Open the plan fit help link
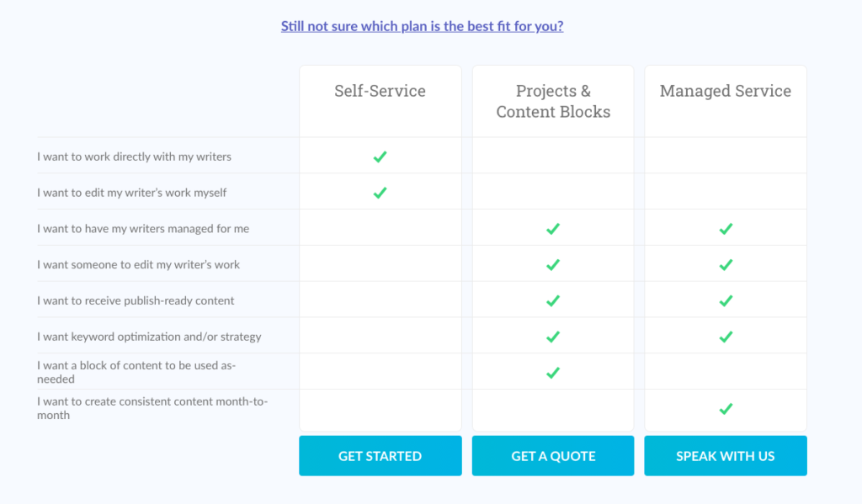 pos(422,26)
